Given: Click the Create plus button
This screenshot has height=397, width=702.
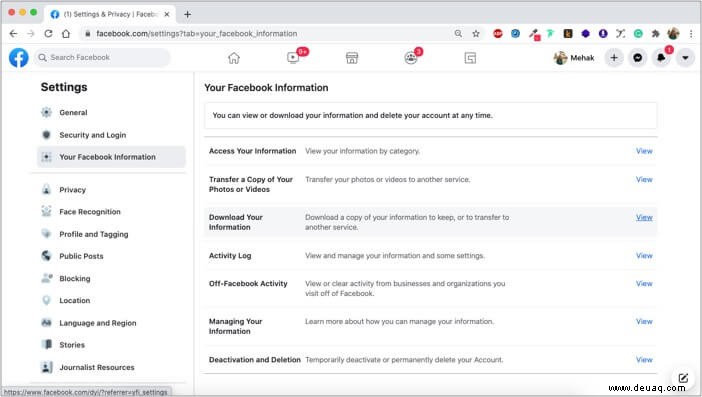Looking at the screenshot, I should pyautogui.click(x=614, y=58).
